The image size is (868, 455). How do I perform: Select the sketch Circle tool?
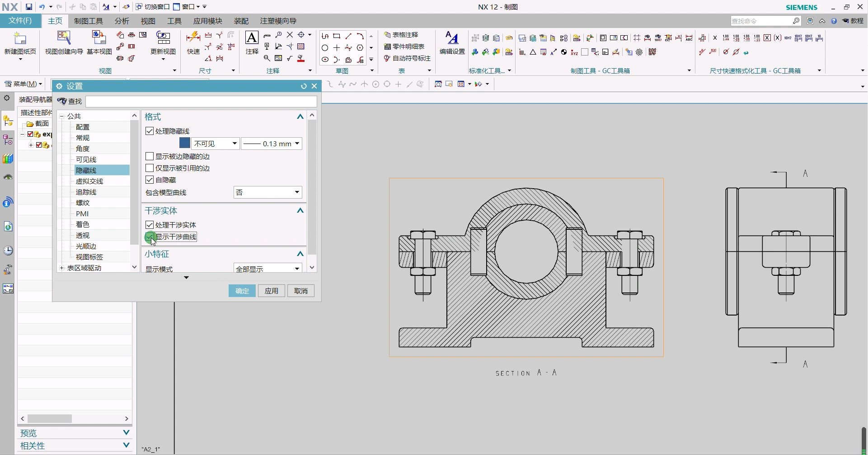325,47
